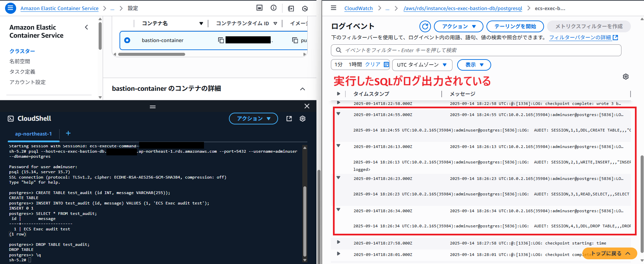Screen dimensions: 644x264
Task: Click create metric filter button
Action: point(589,26)
